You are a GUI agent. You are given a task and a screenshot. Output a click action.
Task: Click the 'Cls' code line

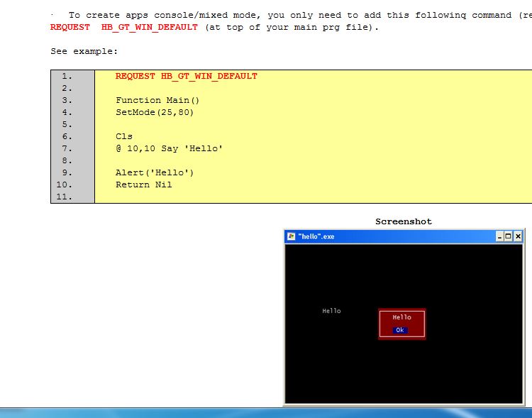click(x=124, y=136)
